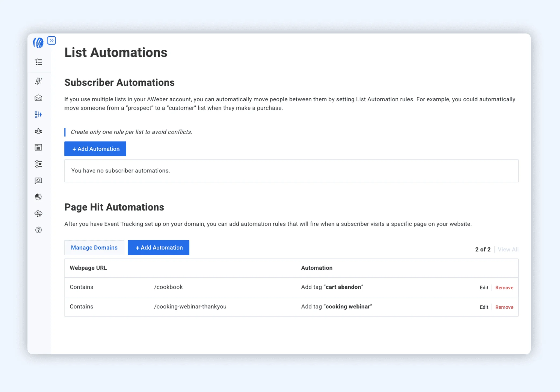Click the Manage Domains button
Image resolution: width=560 pixels, height=392 pixels.
point(94,248)
